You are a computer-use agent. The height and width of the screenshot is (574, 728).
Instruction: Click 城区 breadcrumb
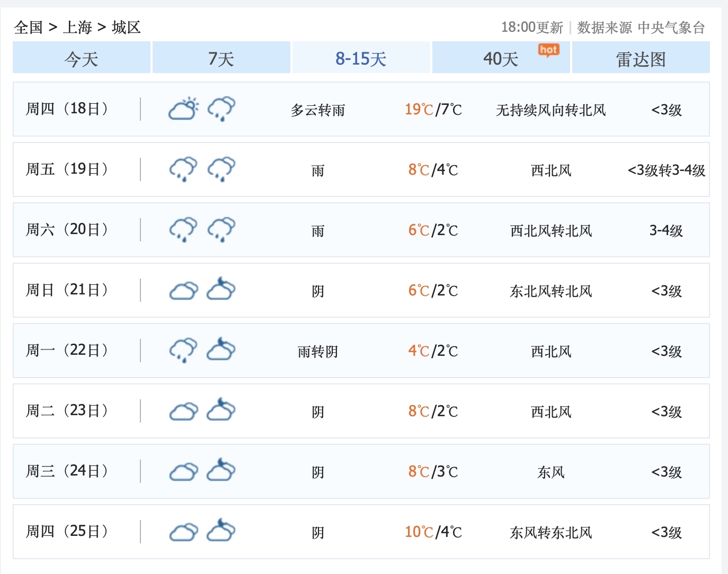(126, 27)
